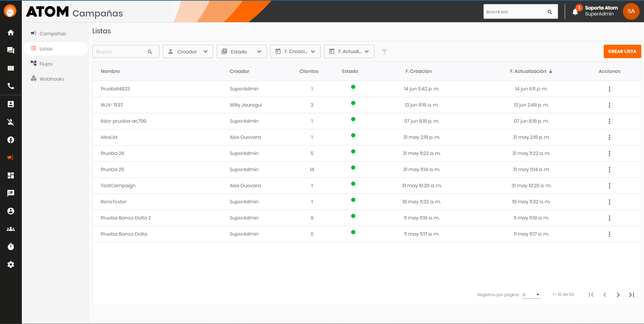Open the blocked user sidebar icon
The image size is (644, 324).
point(11,122)
